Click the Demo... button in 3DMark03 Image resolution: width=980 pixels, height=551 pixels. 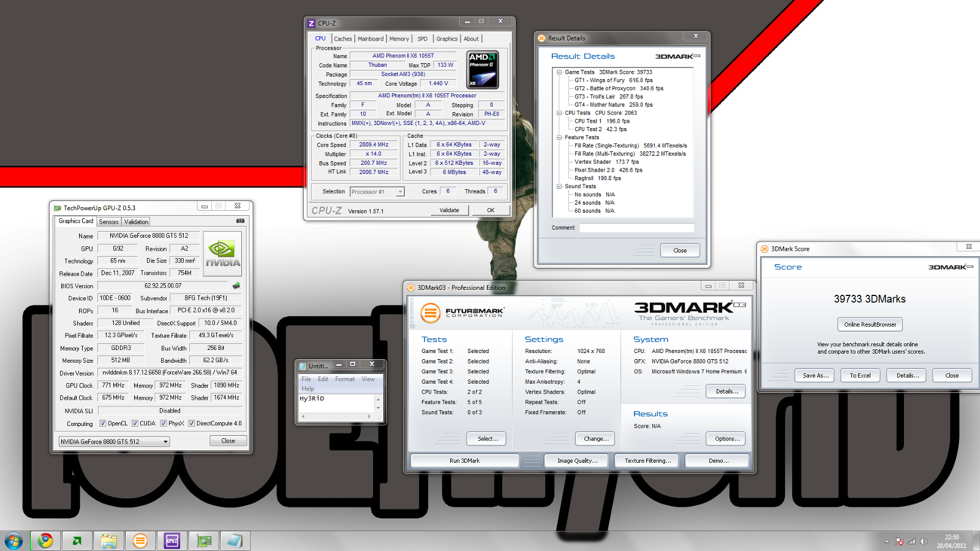[718, 460]
